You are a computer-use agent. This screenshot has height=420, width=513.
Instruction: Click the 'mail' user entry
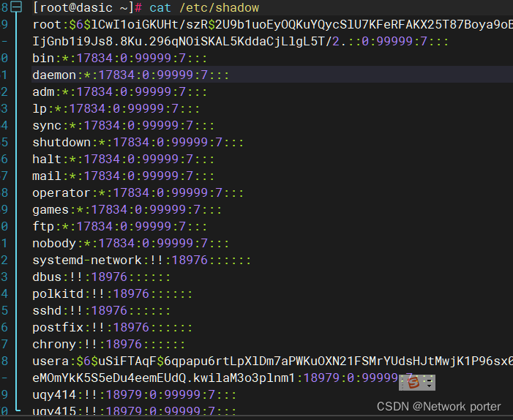click(124, 176)
